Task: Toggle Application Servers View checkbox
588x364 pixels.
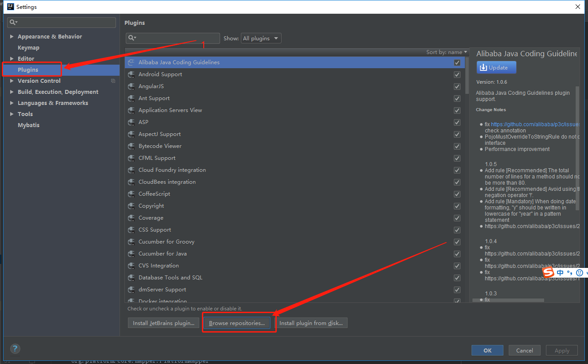Action: (457, 110)
